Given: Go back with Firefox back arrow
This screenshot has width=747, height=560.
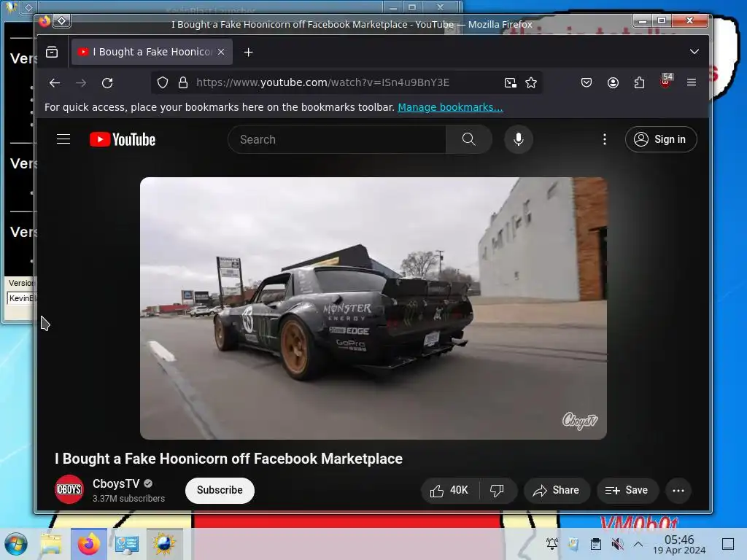Looking at the screenshot, I should [54, 83].
